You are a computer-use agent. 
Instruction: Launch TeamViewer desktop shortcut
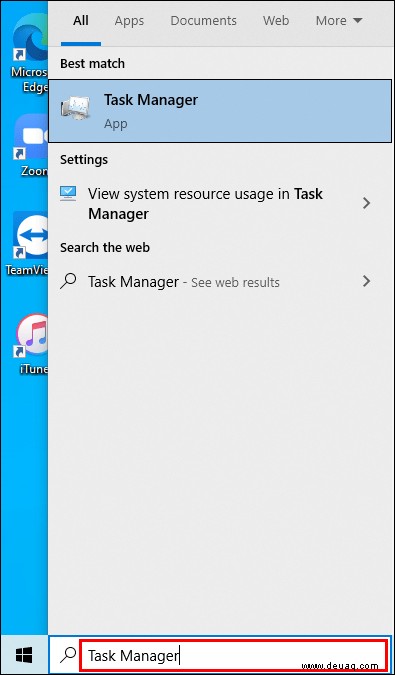27,245
